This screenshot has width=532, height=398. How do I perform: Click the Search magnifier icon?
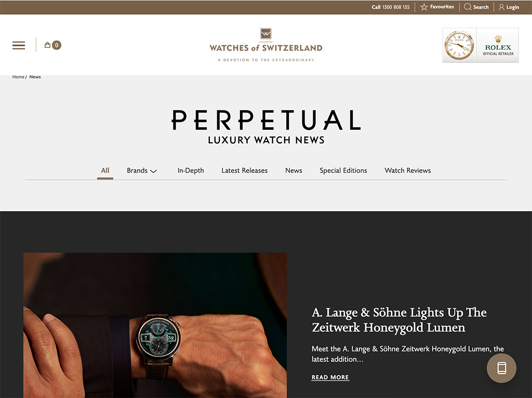(468, 7)
